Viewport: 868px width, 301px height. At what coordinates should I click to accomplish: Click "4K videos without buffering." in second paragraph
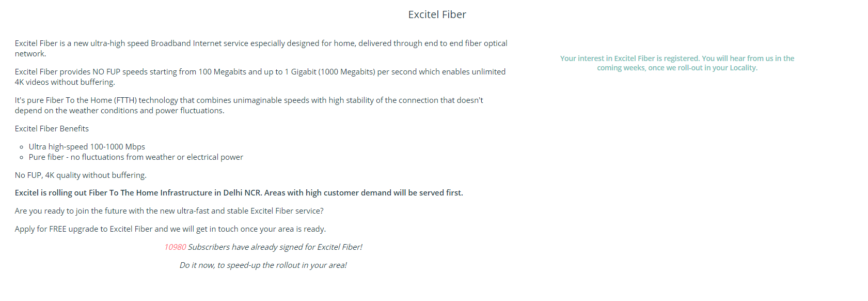pos(65,82)
